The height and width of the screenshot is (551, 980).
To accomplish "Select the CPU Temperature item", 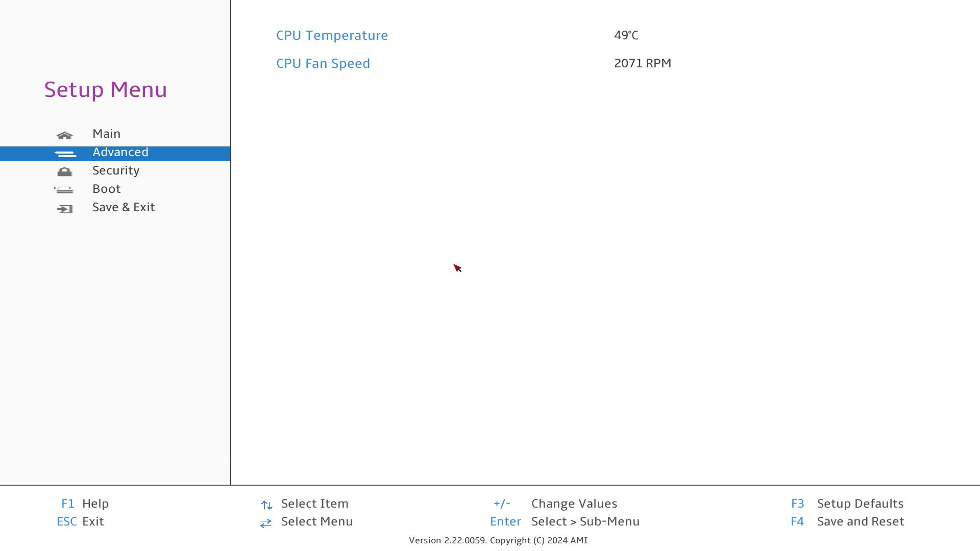I will 332,35.
